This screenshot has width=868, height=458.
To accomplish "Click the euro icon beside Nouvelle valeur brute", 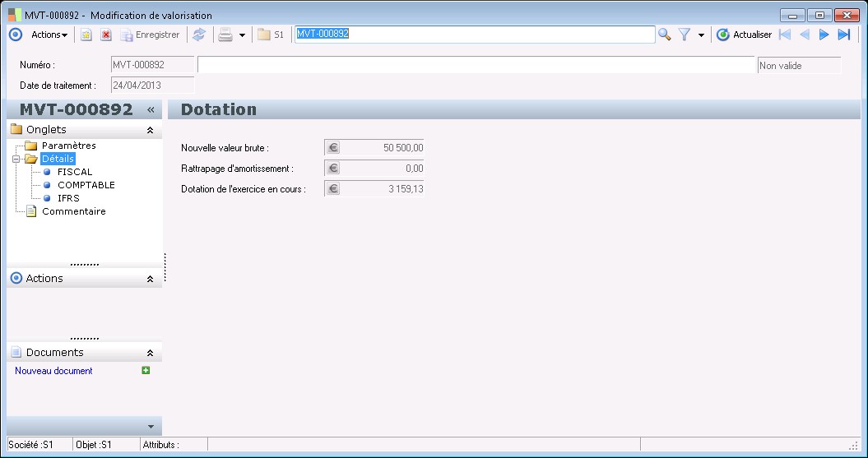I will (x=332, y=148).
